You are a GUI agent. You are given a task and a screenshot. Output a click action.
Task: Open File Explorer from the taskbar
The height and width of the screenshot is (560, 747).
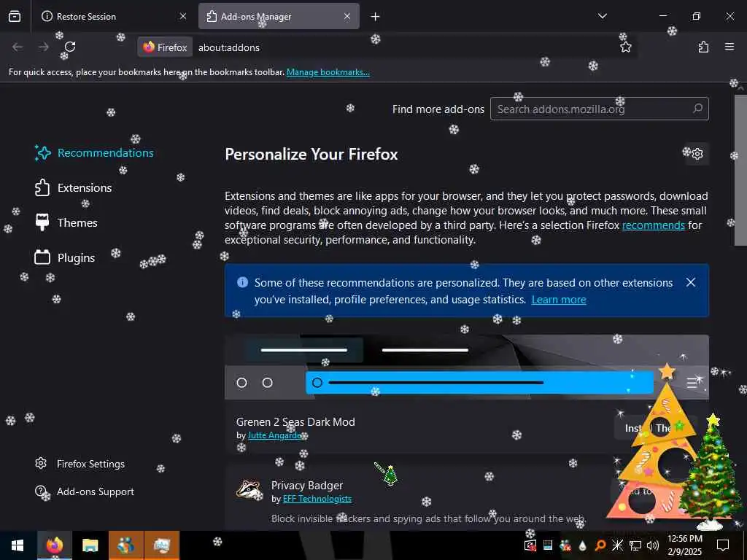(x=90, y=545)
